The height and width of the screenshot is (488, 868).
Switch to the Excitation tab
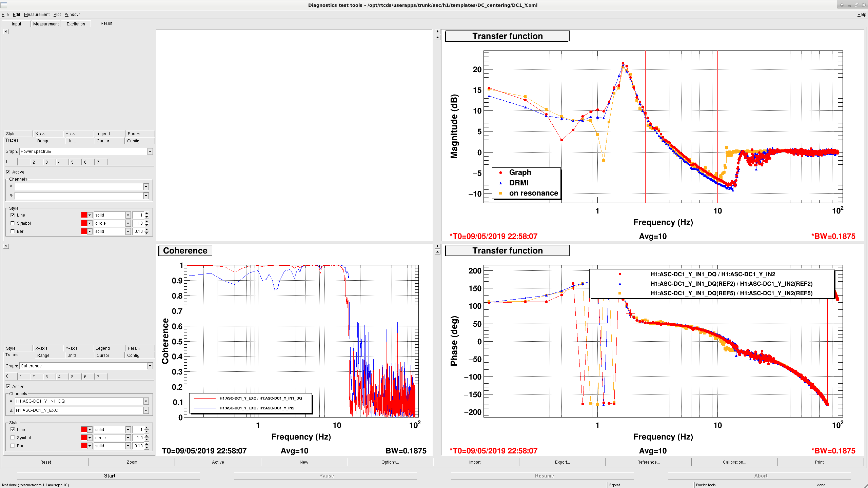76,24
